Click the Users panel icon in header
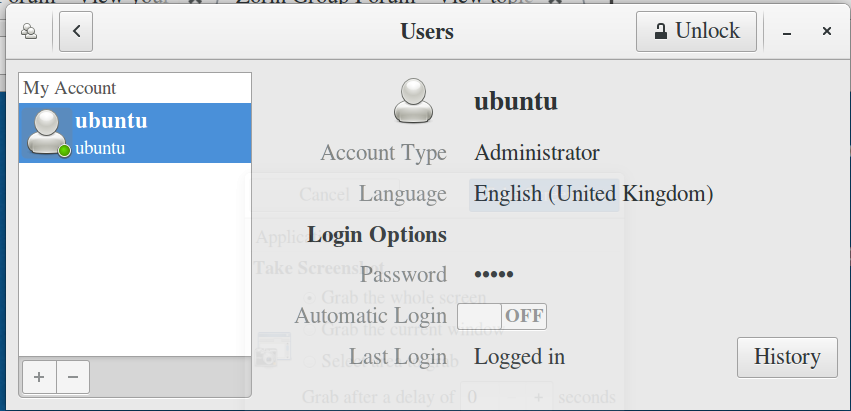851x411 pixels. click(x=30, y=31)
